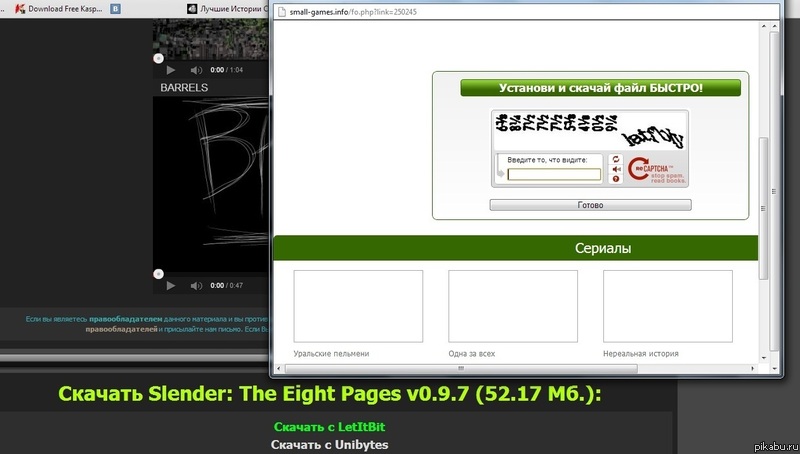This screenshot has height=454, width=800.
Task: Click the popup horizontal scrollbar thumb
Action: coord(461,368)
